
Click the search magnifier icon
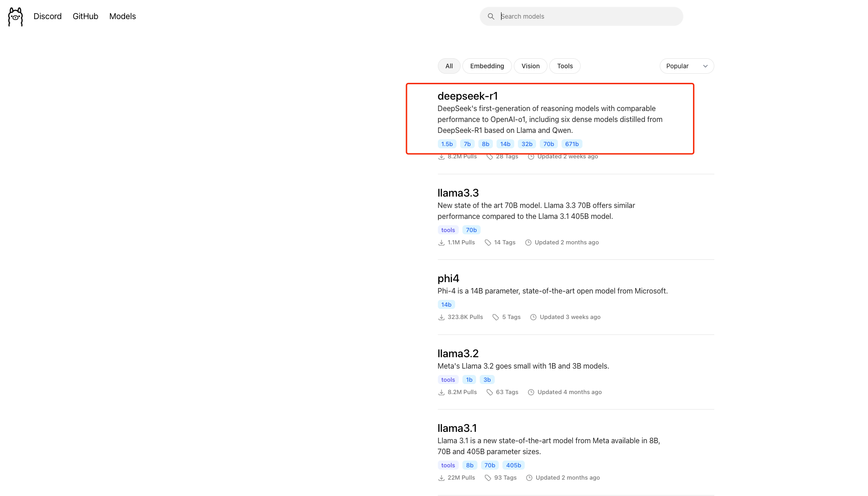(491, 16)
